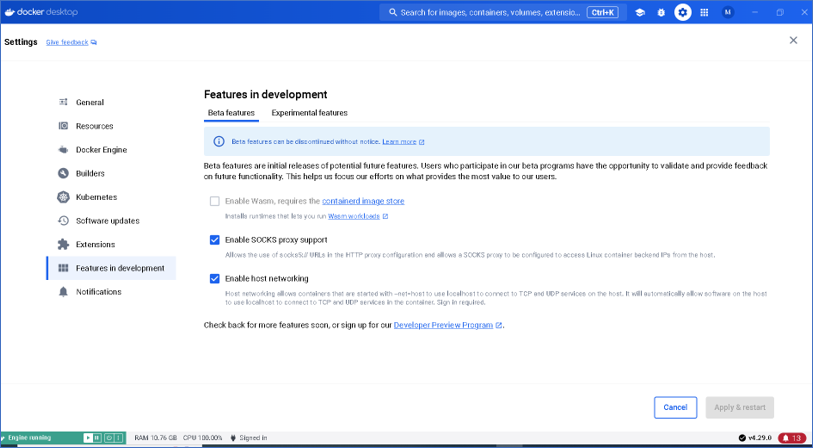This screenshot has width=813, height=448.
Task: Click the Ctrl+K shortcut badge
Action: pyautogui.click(x=602, y=12)
